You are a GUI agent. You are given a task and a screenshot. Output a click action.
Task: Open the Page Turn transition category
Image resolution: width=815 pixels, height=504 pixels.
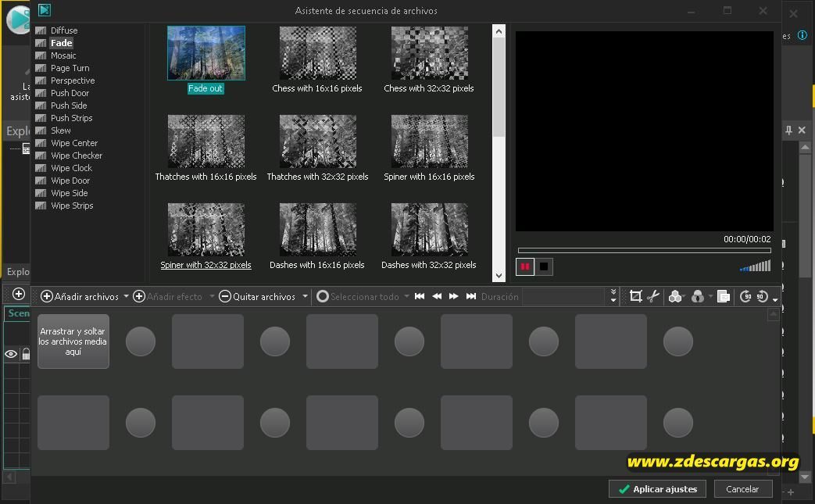coord(70,68)
